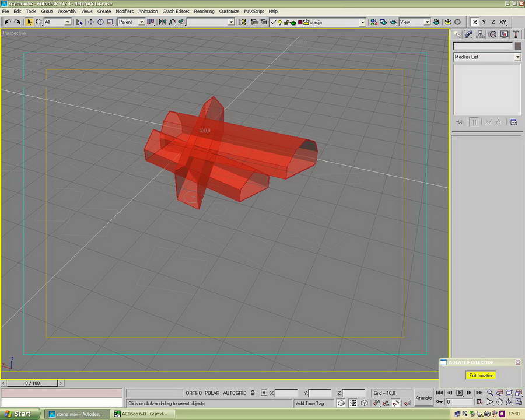Screen dimensions: 525x420
Task: Activate the Select Object arrow tool
Action: pyautogui.click(x=29, y=22)
